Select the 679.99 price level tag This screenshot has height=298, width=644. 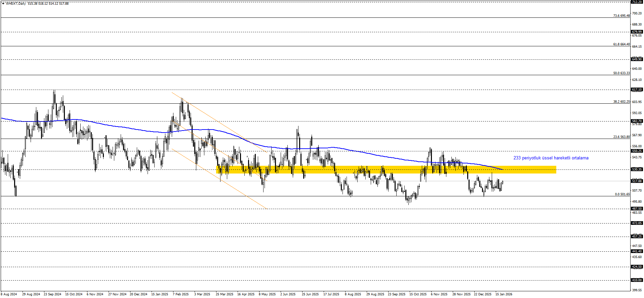point(637,32)
